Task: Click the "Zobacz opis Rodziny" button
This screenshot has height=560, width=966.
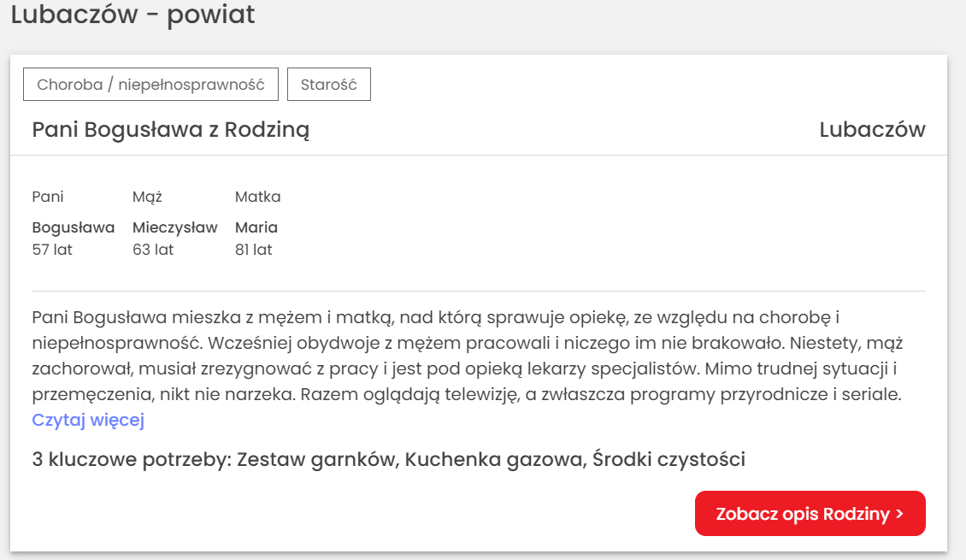Action: (x=810, y=513)
